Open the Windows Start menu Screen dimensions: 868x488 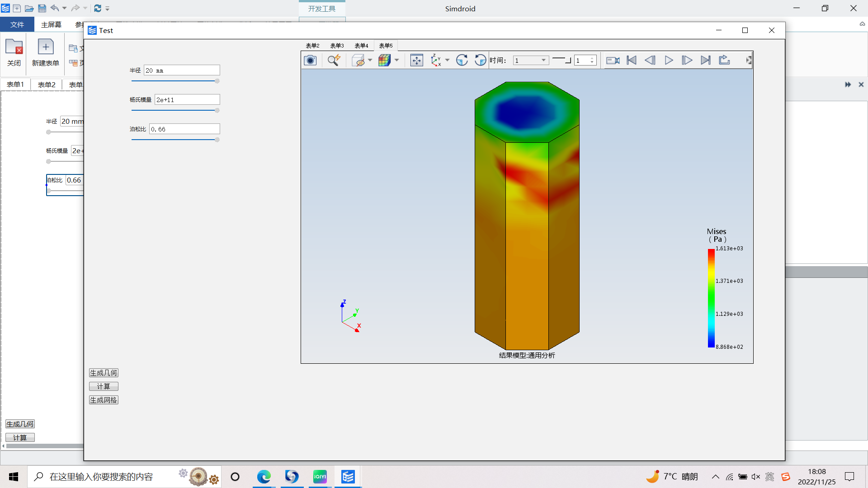[x=14, y=477]
